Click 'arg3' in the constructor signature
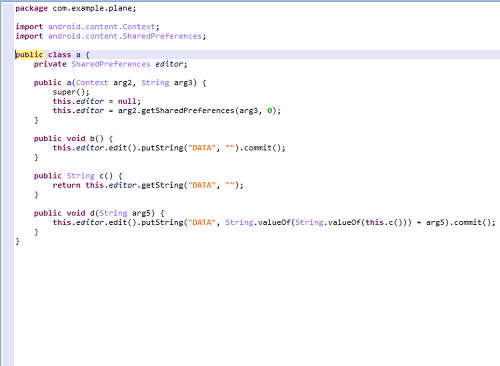 click(x=183, y=83)
